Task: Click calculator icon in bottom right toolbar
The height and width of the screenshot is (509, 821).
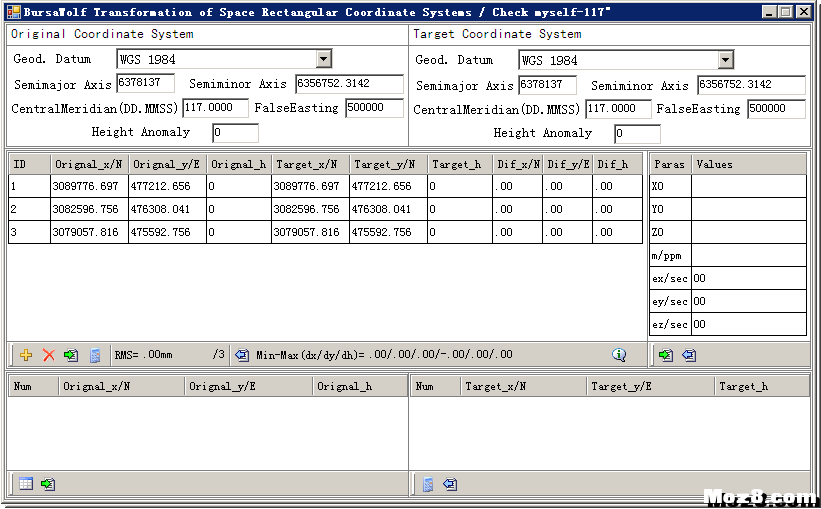Action: tap(428, 484)
